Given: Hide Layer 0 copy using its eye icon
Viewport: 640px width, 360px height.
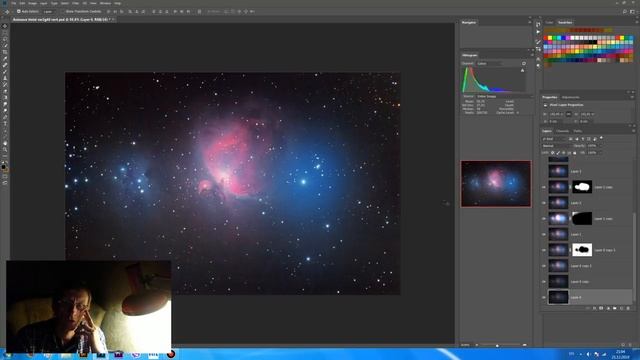Looking at the screenshot, I should pos(544,282).
